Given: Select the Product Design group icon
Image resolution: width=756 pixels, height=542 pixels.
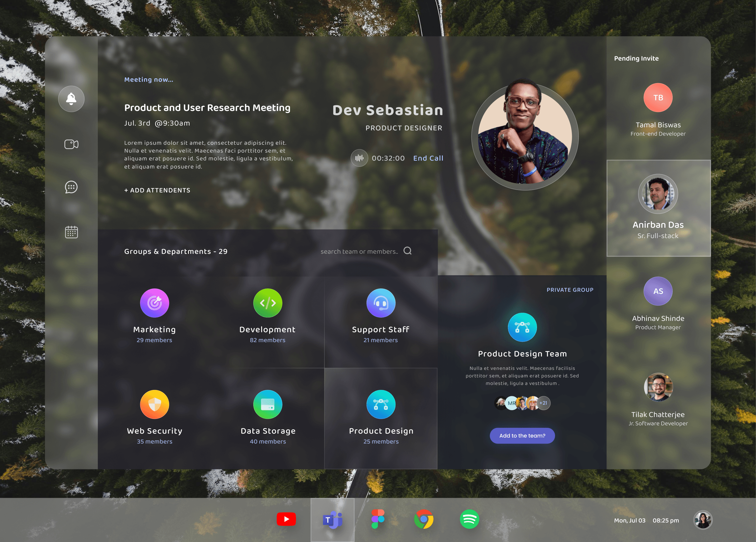Looking at the screenshot, I should 381,404.
